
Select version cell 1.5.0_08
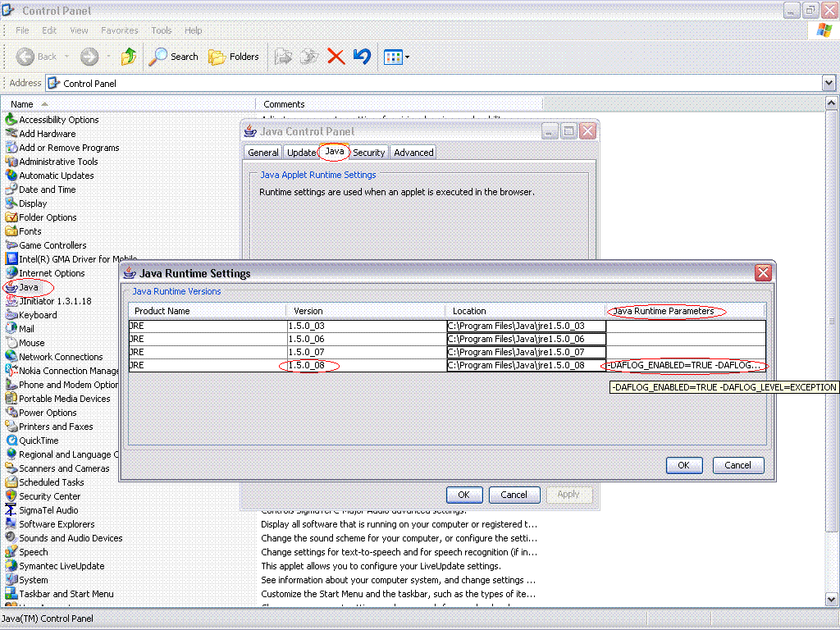point(367,365)
